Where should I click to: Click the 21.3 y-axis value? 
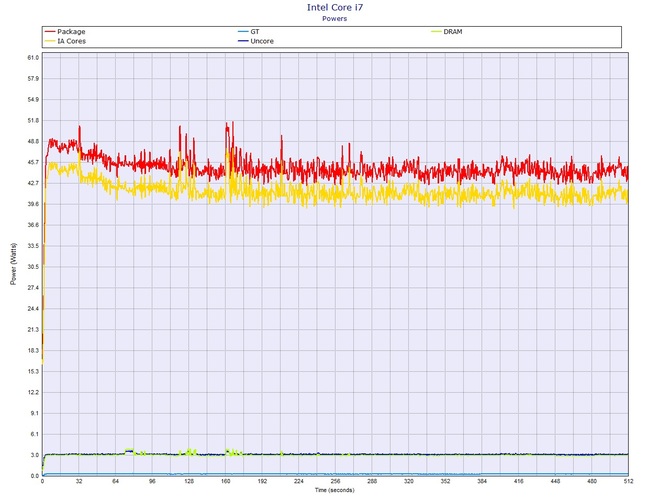[33, 329]
